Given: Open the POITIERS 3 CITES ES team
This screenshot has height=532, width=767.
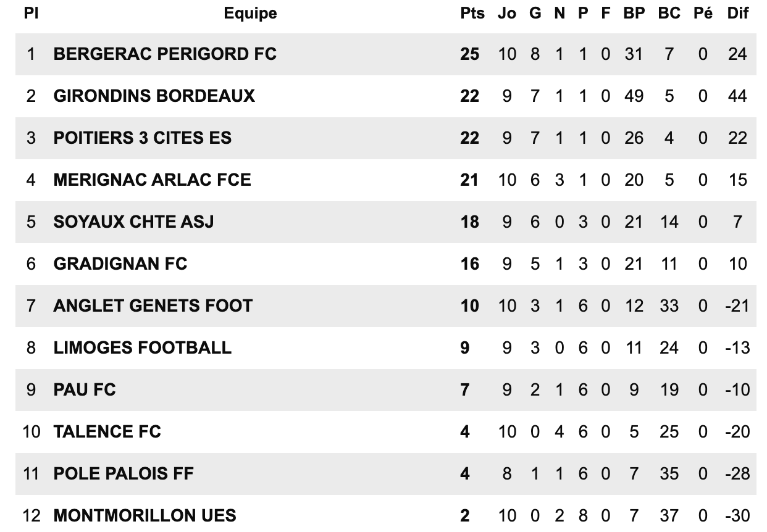Looking at the screenshot, I should point(143,138).
